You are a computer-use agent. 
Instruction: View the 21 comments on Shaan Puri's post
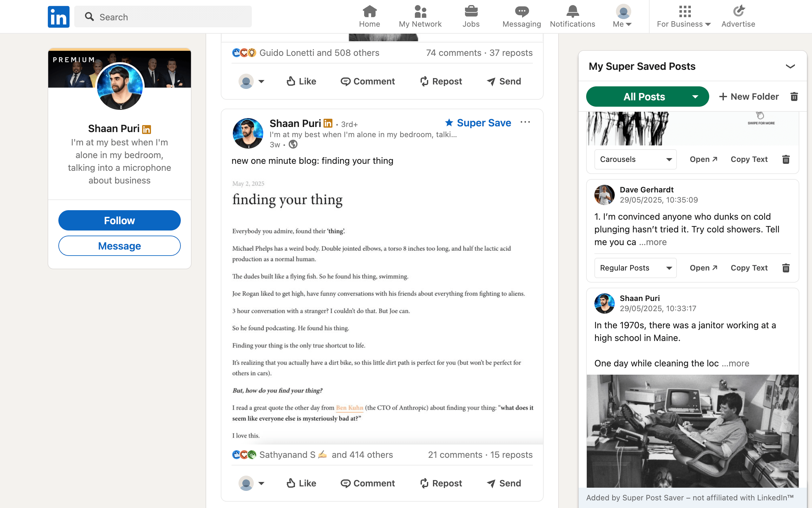point(455,455)
